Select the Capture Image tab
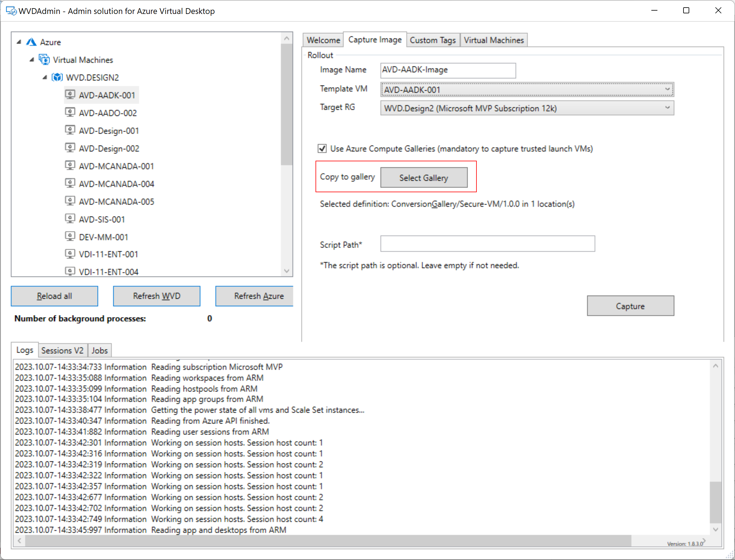735x560 pixels. coord(375,39)
